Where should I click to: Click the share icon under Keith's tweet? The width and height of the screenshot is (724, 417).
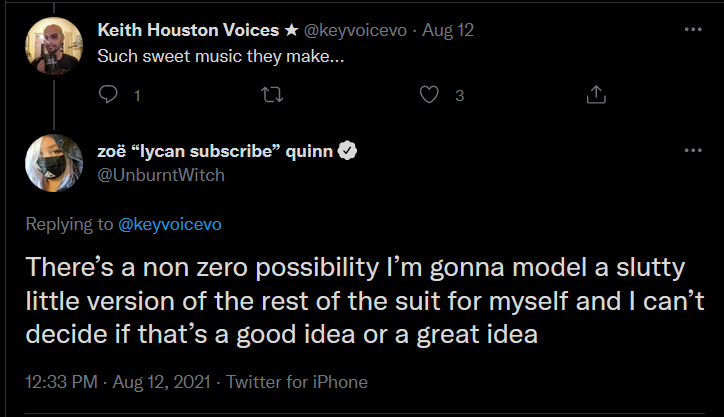[x=596, y=95]
